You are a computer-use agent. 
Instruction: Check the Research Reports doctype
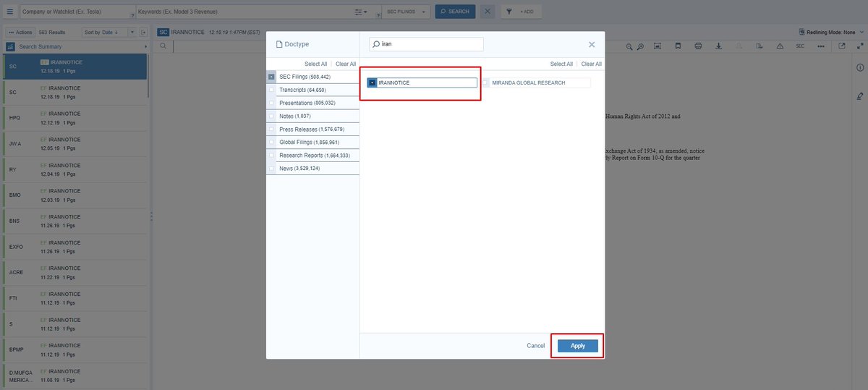click(271, 155)
